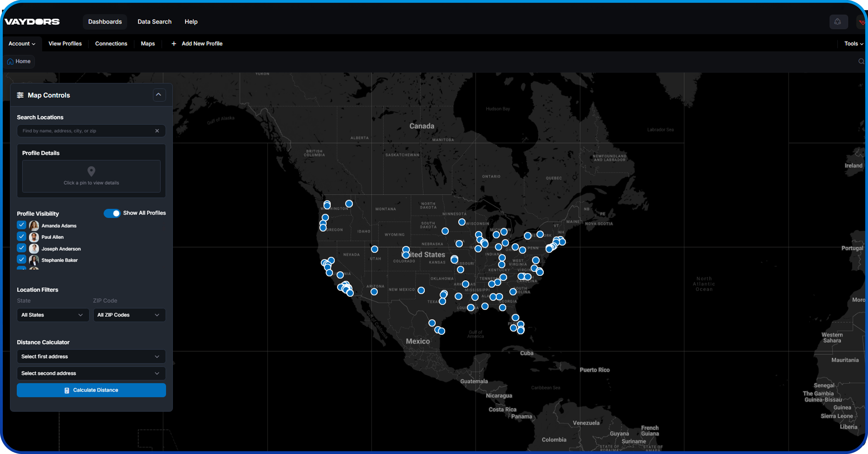
Task: Click the Show All Profiles label
Action: 144,213
